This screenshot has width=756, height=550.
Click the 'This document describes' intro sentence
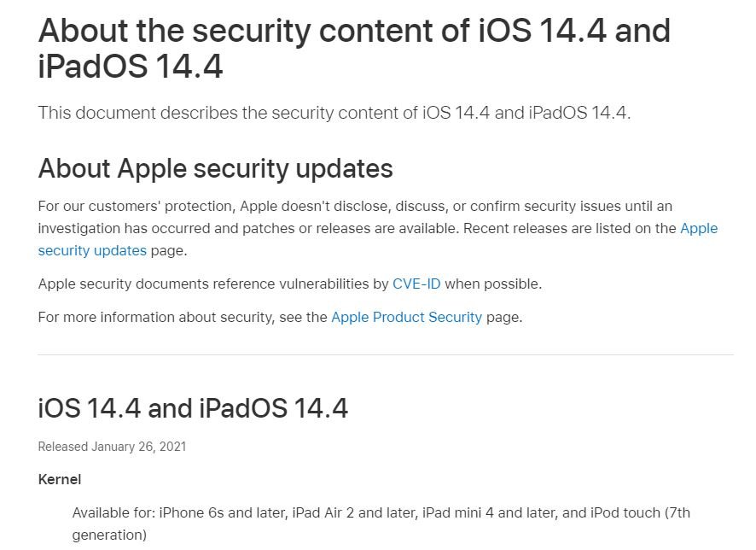334,113
